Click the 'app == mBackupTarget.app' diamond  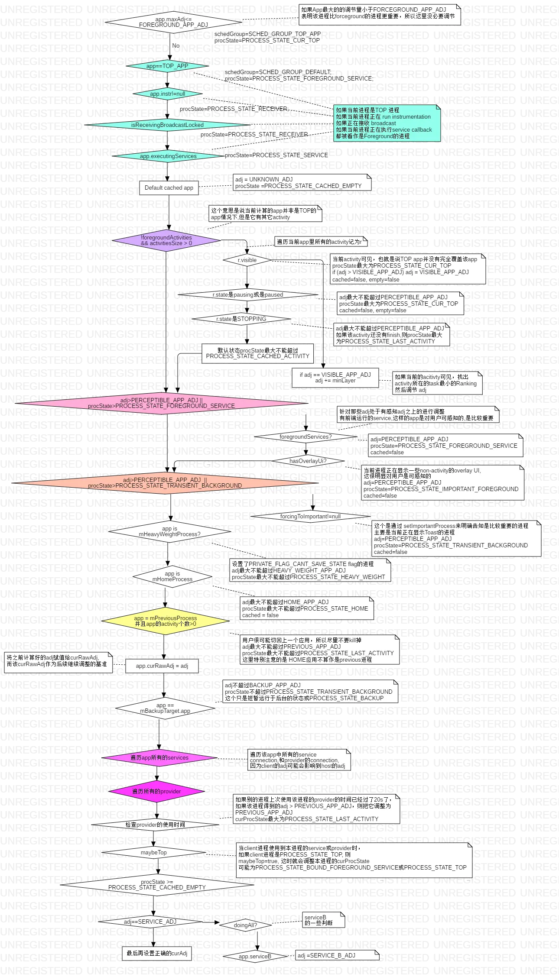pyautogui.click(x=165, y=708)
